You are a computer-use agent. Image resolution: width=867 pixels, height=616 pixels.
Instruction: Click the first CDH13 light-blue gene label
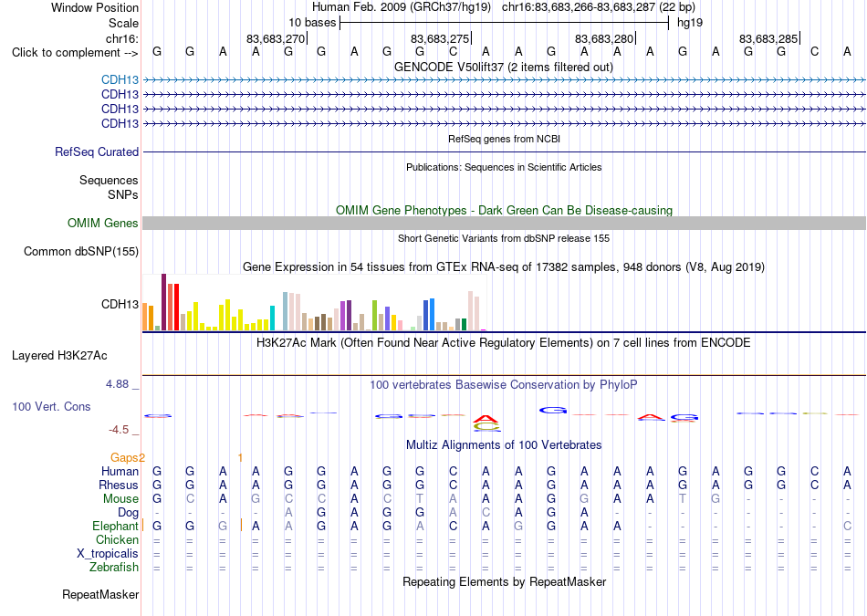click(x=120, y=79)
